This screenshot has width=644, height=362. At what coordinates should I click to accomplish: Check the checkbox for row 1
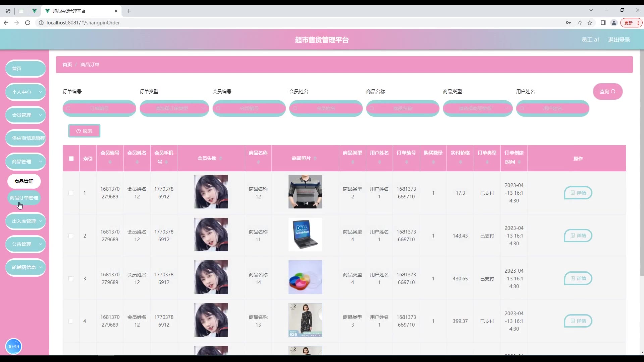(71, 193)
